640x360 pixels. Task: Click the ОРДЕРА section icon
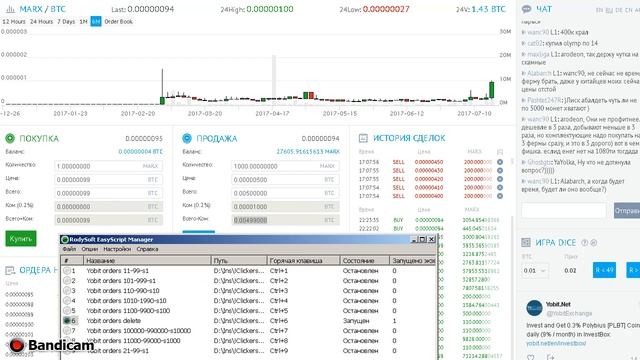pyautogui.click(x=10, y=270)
